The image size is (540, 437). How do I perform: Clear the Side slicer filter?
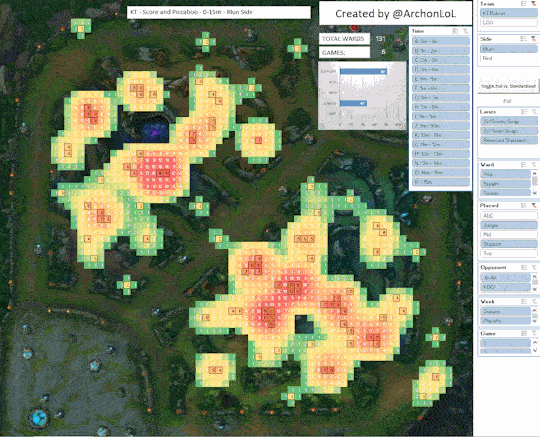point(534,39)
